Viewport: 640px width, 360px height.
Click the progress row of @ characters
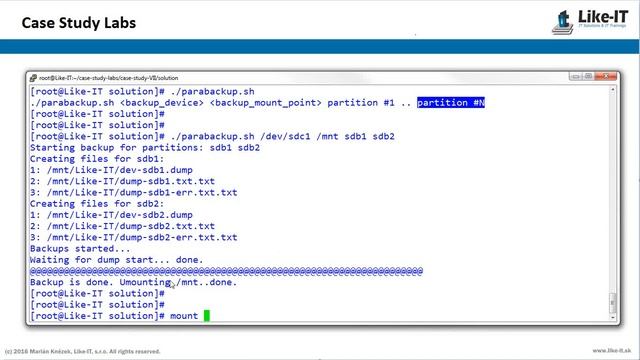pos(226,271)
